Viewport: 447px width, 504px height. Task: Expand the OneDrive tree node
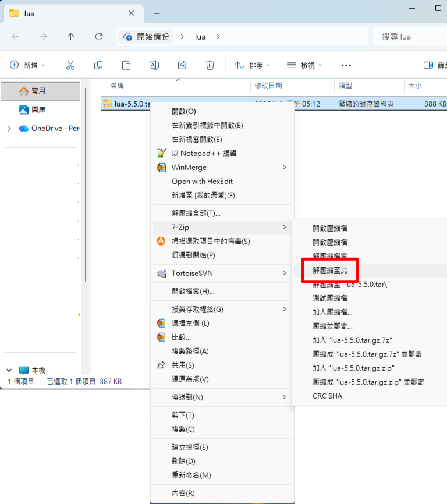click(x=9, y=128)
